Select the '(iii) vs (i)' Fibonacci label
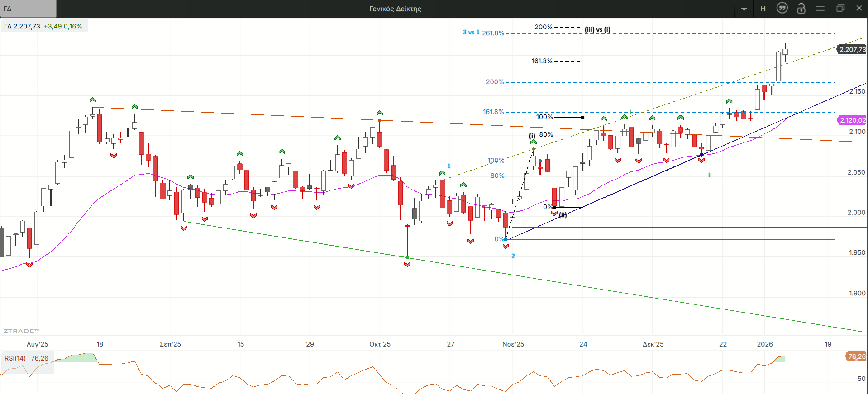This screenshot has width=868, height=394. click(597, 29)
